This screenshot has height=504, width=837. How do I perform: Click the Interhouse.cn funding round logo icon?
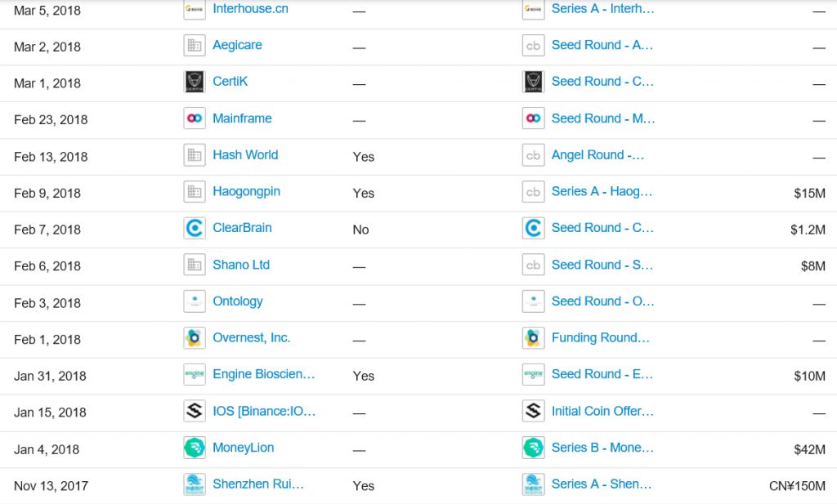click(x=533, y=9)
